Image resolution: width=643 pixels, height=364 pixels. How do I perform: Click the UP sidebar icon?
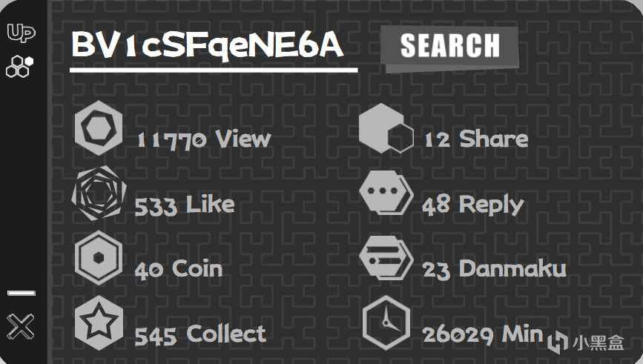point(21,33)
